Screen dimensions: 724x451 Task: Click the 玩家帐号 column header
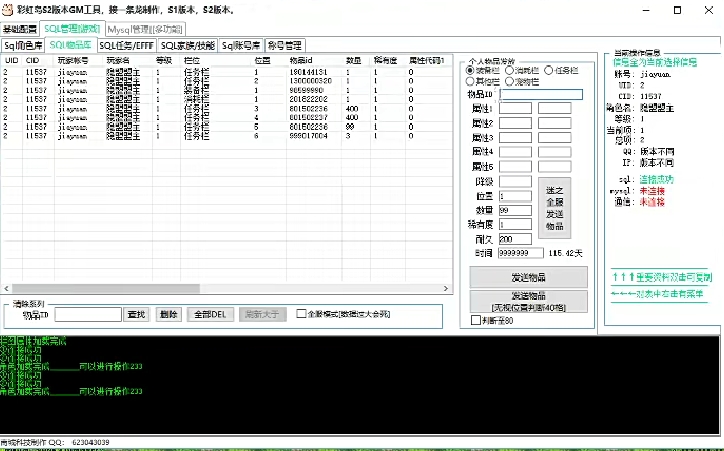(78, 60)
